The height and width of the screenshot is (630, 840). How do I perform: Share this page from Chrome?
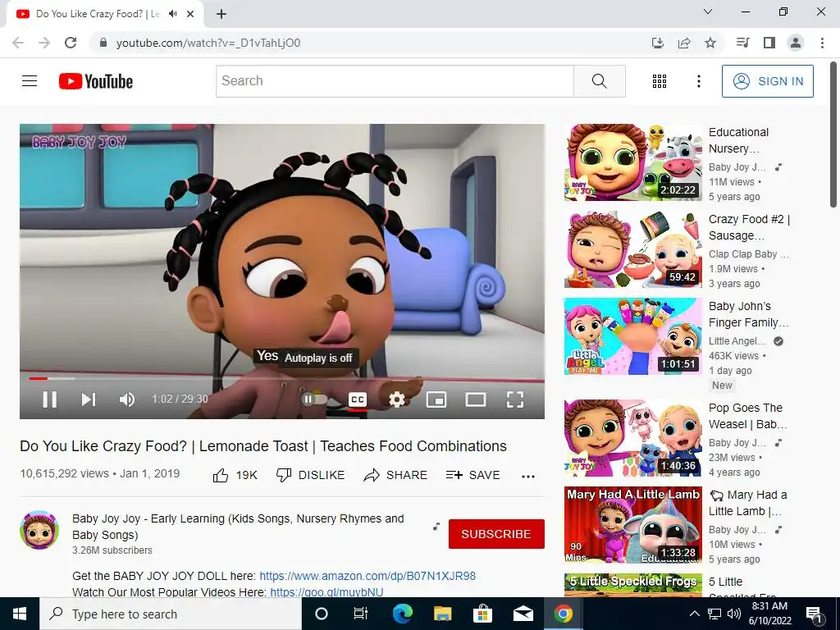(684, 43)
